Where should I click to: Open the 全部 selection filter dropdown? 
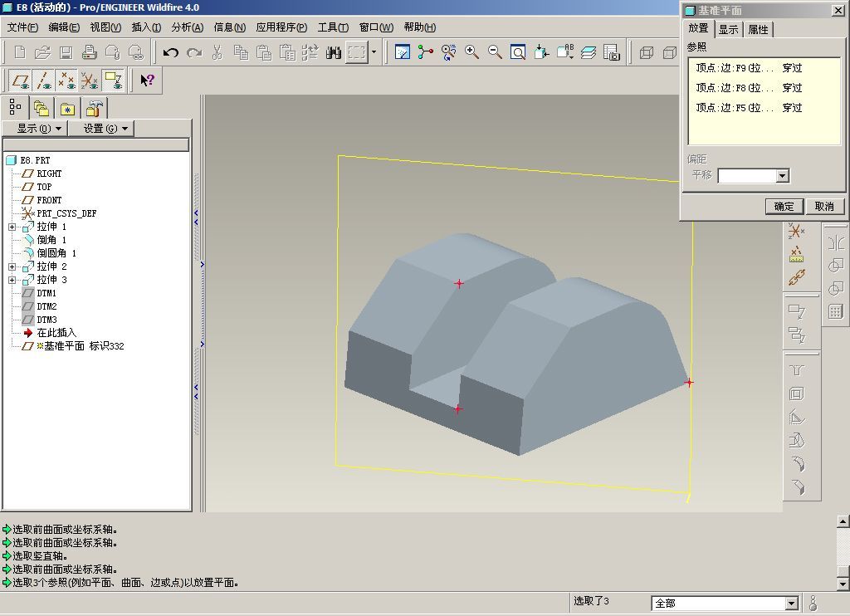pos(791,603)
